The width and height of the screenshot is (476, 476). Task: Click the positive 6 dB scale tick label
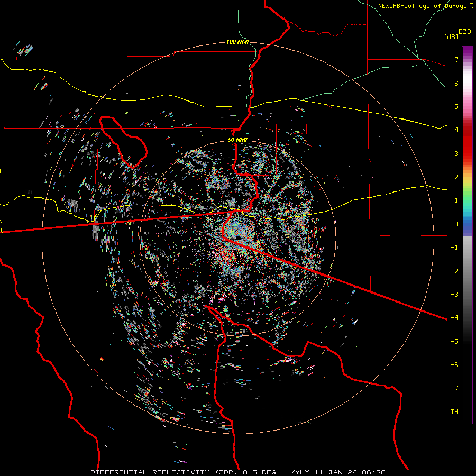[x=456, y=83]
